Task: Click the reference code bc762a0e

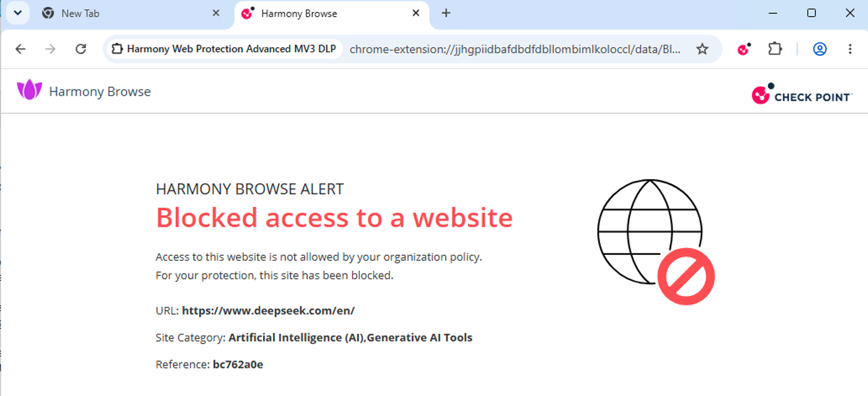Action: click(238, 364)
